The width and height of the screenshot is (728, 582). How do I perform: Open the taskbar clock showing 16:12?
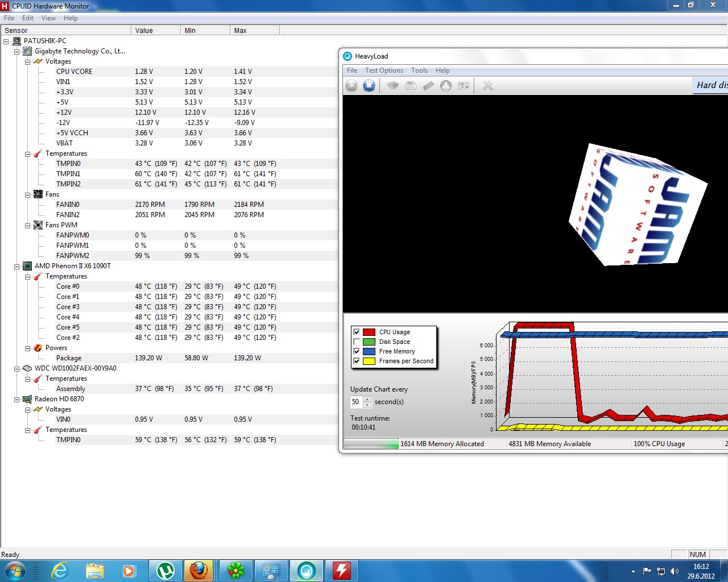701,571
